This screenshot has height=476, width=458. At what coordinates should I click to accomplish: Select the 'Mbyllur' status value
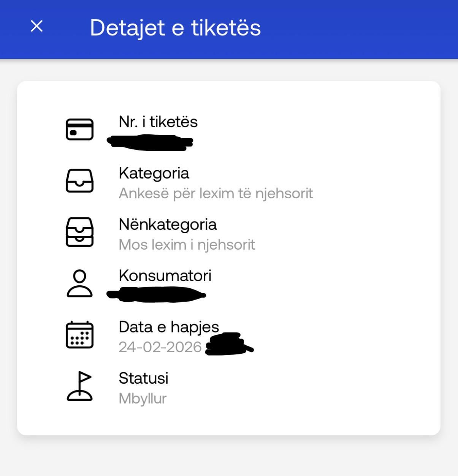pos(143,399)
